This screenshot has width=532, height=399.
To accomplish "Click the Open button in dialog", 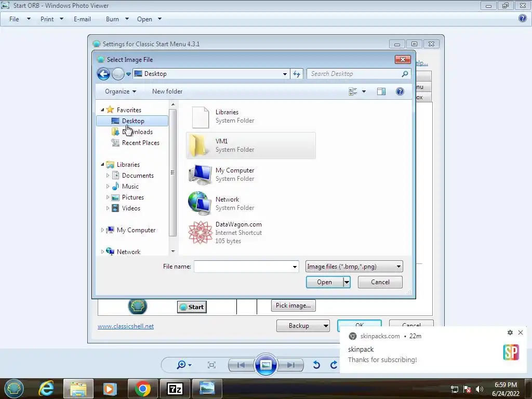I will [x=324, y=282].
